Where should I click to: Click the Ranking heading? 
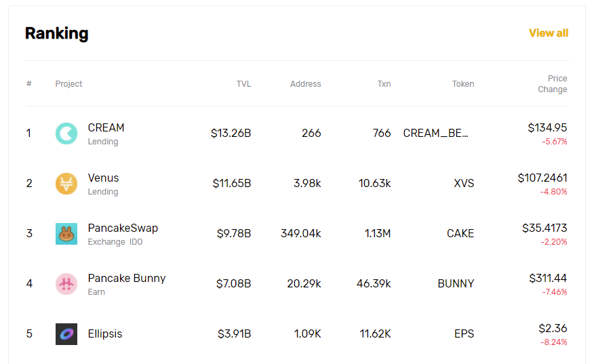click(x=57, y=33)
